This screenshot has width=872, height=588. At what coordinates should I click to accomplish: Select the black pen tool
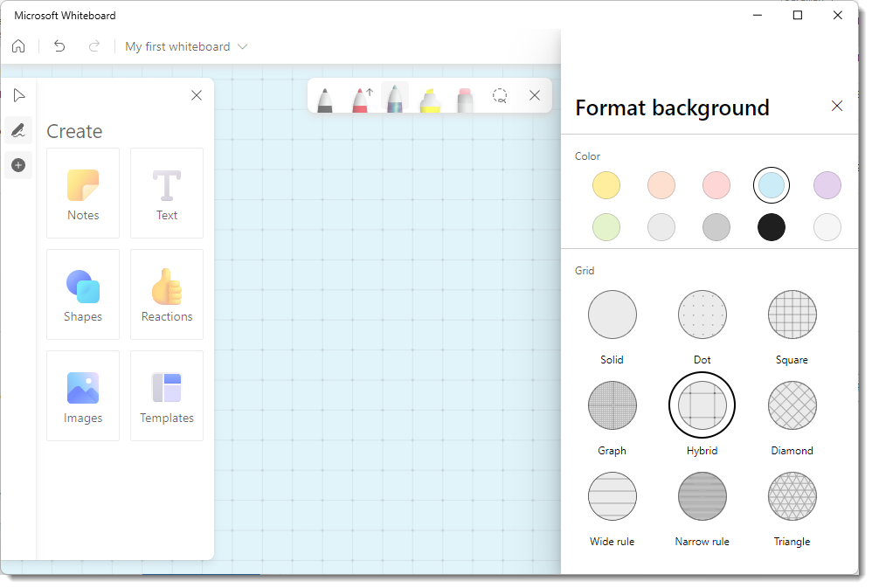coord(324,99)
